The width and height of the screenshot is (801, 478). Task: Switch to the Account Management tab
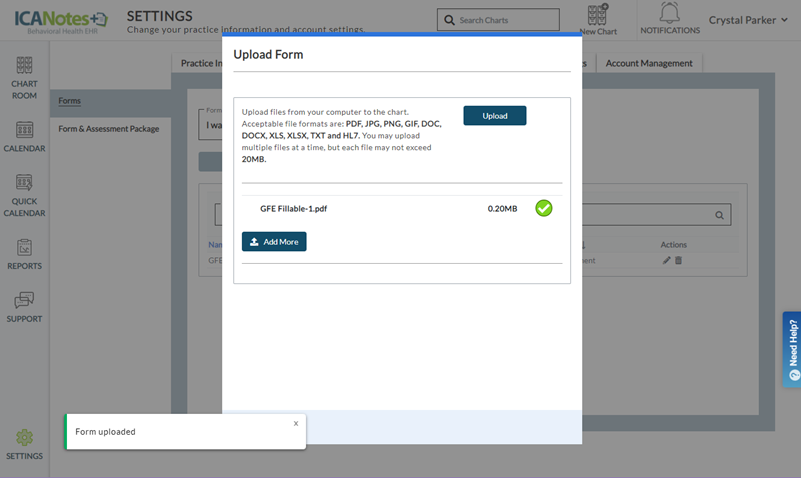point(649,63)
